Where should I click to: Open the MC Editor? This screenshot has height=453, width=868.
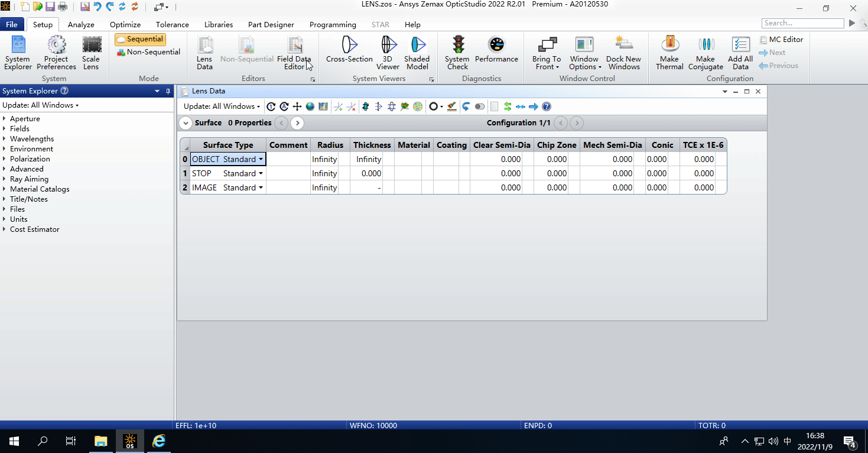781,40
